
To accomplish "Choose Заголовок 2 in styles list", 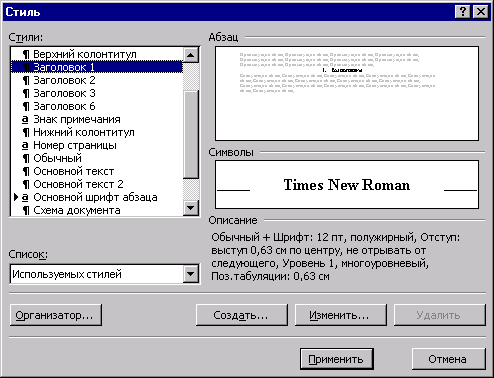I will tap(97, 80).
